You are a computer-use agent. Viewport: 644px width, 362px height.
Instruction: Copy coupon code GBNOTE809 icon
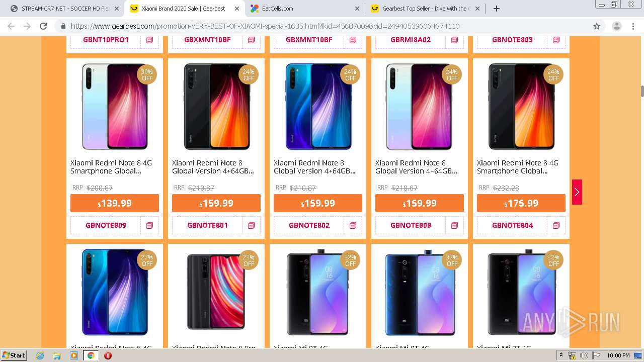(x=149, y=226)
